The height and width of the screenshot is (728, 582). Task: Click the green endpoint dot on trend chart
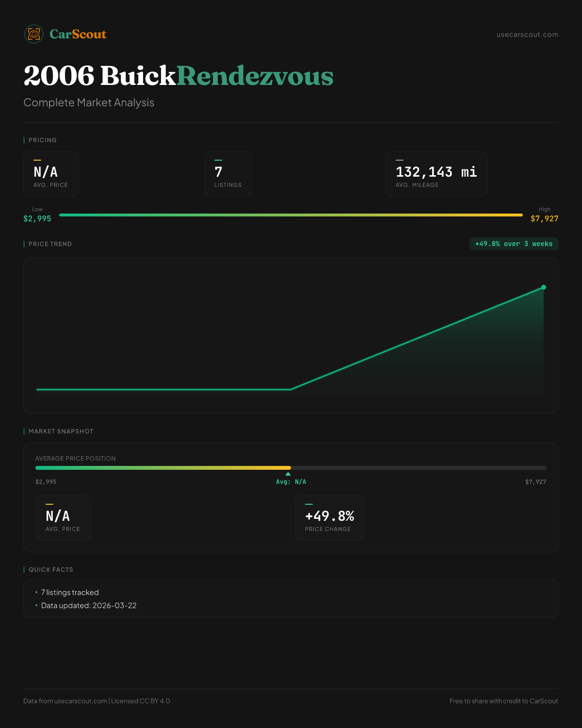click(x=544, y=287)
